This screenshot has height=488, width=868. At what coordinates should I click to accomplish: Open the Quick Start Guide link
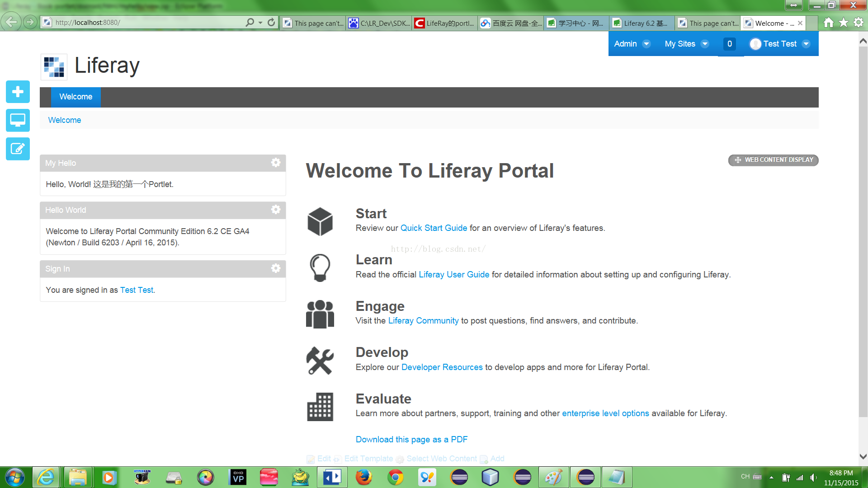click(x=434, y=228)
